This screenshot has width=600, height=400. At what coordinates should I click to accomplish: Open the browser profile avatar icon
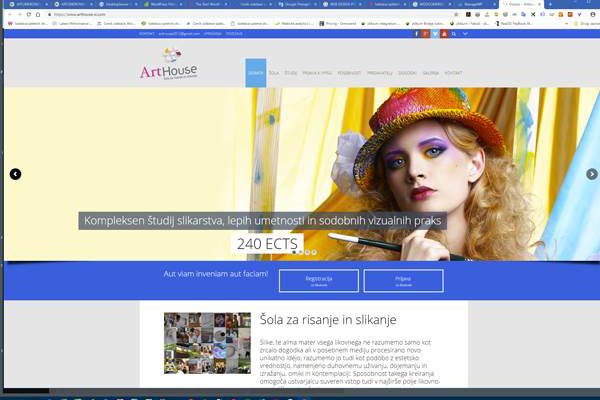pyautogui.click(x=593, y=14)
